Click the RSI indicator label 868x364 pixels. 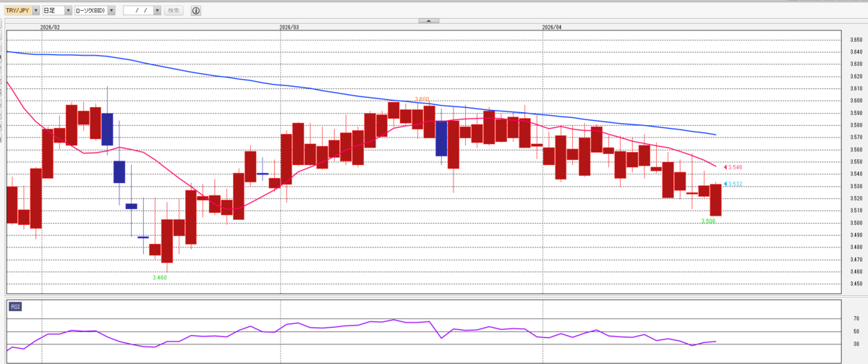pyautogui.click(x=15, y=307)
